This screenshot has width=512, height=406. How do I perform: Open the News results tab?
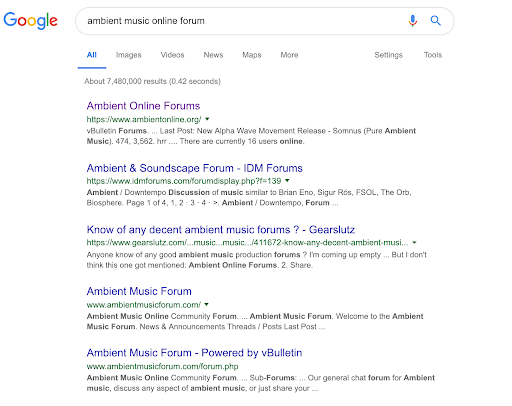click(213, 55)
